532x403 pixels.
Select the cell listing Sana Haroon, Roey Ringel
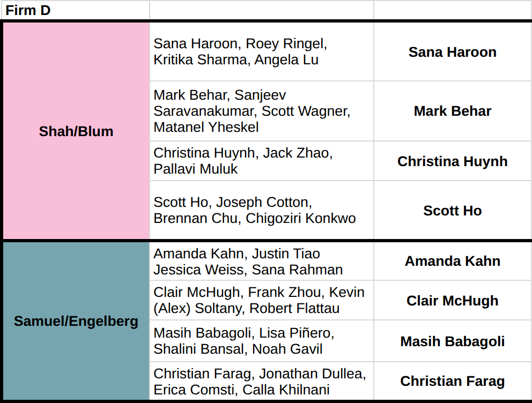(262, 52)
